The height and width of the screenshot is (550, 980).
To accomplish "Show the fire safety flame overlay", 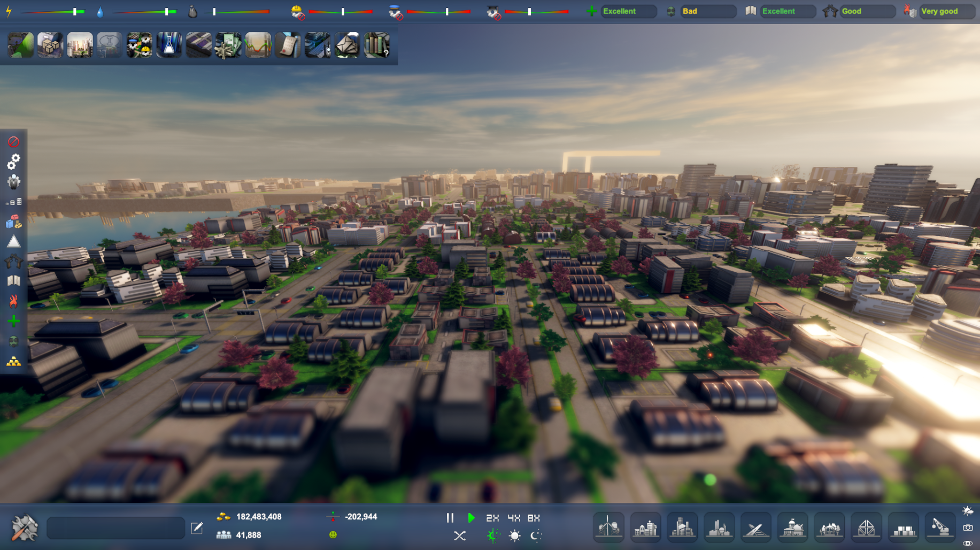I will click(x=13, y=301).
